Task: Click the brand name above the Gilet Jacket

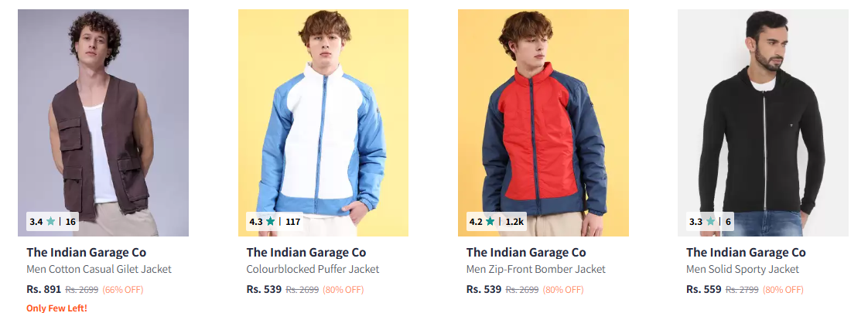Action: click(x=87, y=253)
